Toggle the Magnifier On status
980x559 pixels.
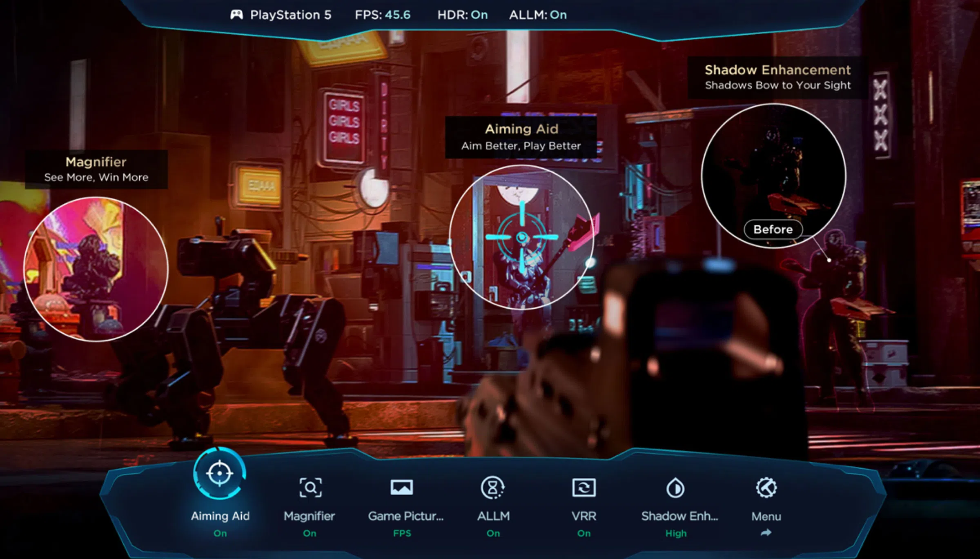click(x=310, y=533)
